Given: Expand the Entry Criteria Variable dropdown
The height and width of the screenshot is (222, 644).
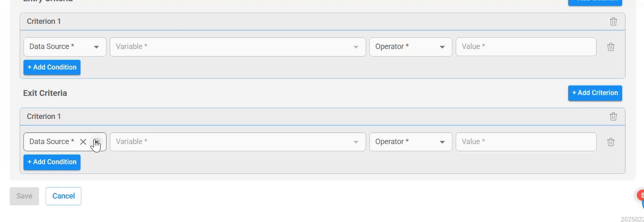Looking at the screenshot, I should pos(238,47).
